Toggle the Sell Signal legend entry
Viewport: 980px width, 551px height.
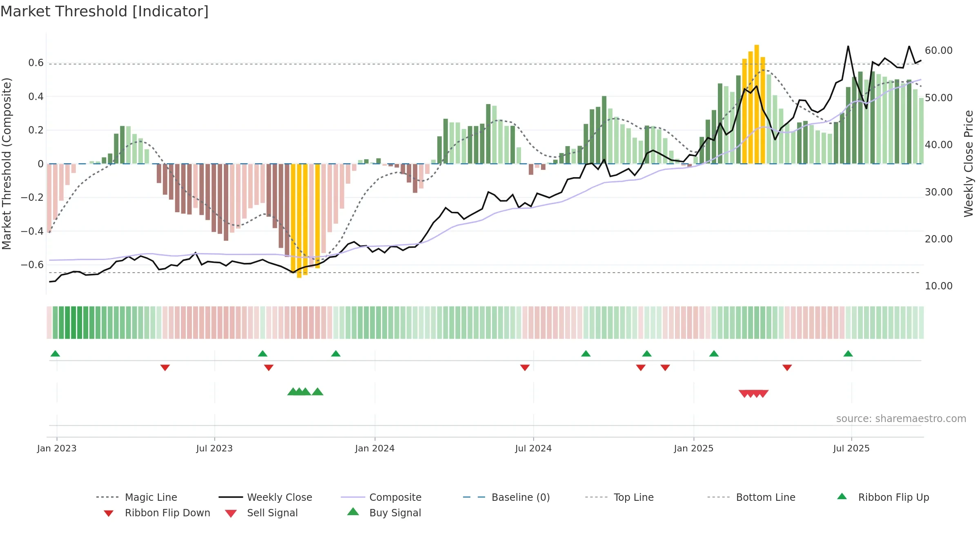(261, 513)
